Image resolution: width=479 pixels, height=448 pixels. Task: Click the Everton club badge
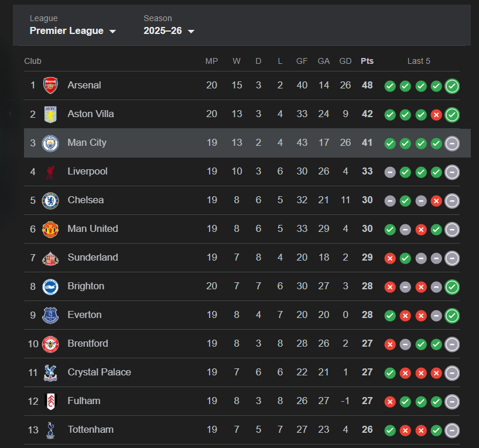(51, 315)
